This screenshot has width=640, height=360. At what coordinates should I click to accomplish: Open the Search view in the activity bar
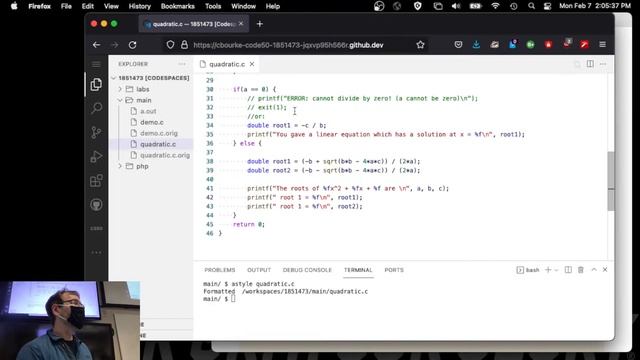[x=96, y=108]
